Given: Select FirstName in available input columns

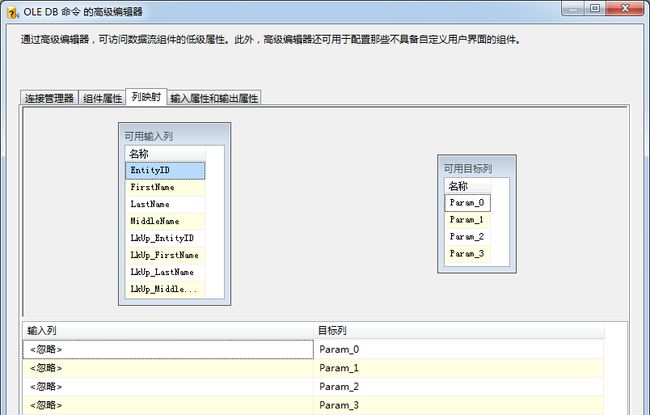Looking at the screenshot, I should (165, 187).
